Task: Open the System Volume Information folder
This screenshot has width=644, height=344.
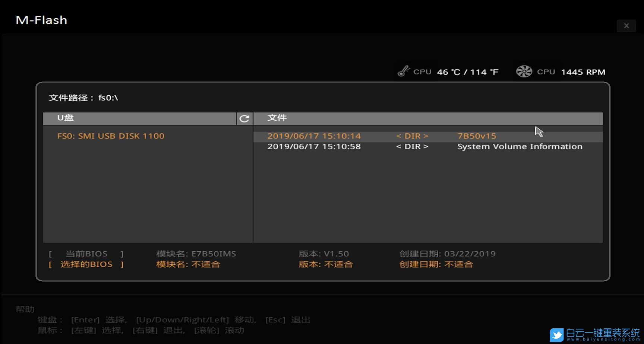Action: click(520, 147)
